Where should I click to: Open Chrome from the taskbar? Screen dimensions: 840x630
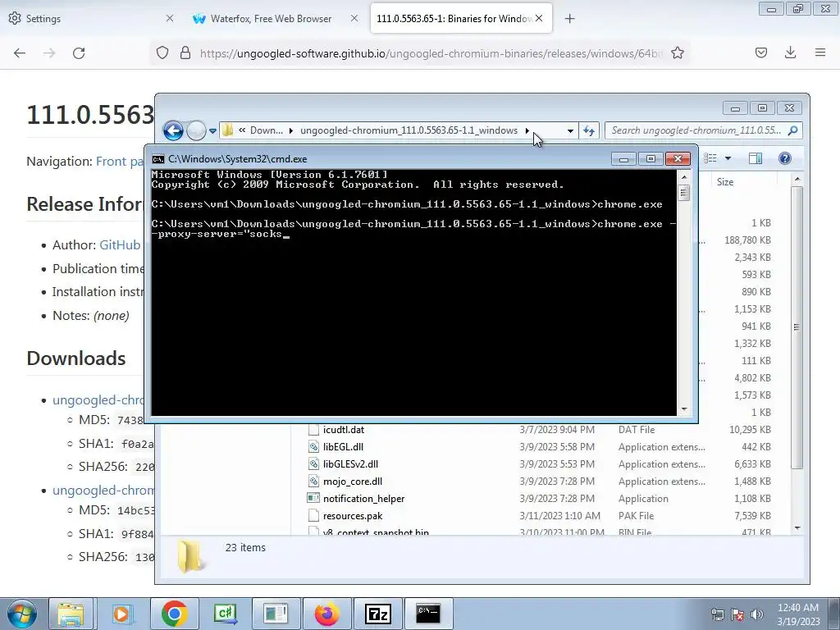coord(174,614)
